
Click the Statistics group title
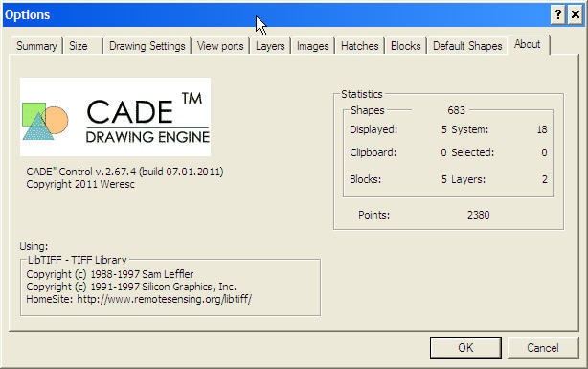coord(361,94)
